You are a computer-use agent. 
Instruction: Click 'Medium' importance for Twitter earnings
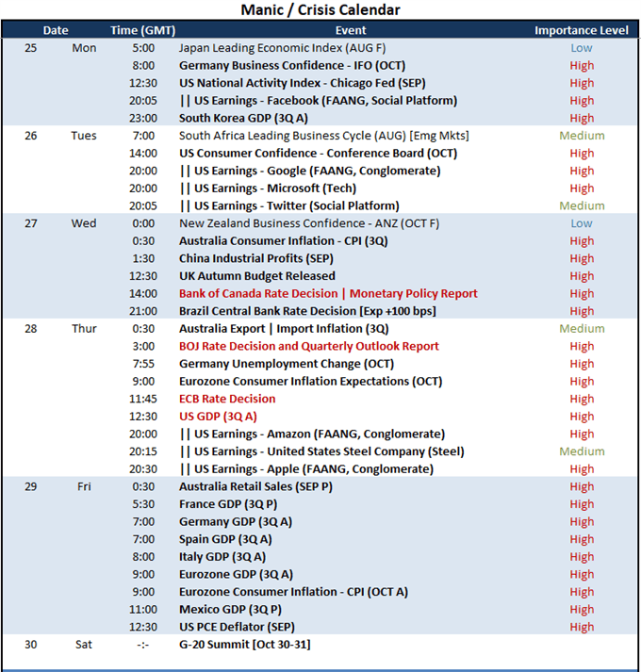[x=582, y=206]
